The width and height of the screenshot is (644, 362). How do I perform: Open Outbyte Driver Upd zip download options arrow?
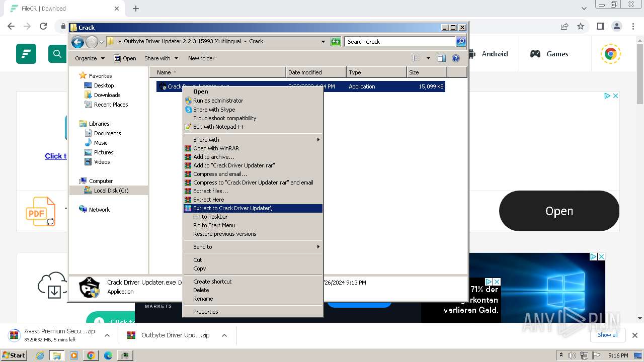(224, 335)
